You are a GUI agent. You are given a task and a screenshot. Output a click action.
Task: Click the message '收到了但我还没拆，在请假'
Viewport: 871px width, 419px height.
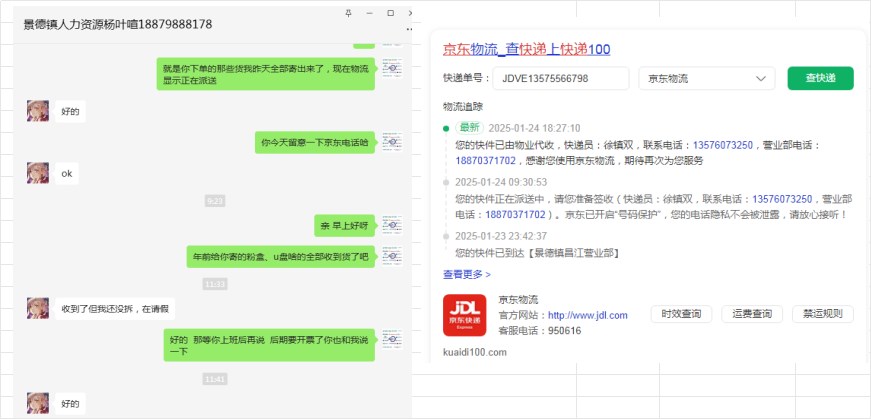click(115, 308)
